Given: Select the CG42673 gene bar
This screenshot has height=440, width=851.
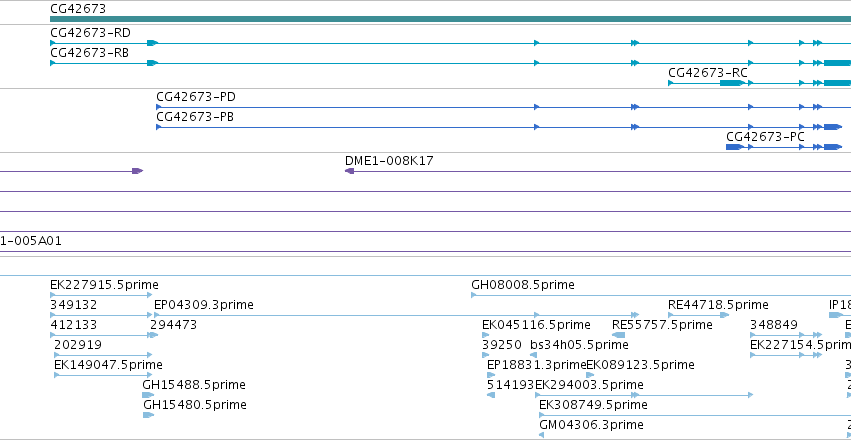Looking at the screenshot, I should pos(450,19).
